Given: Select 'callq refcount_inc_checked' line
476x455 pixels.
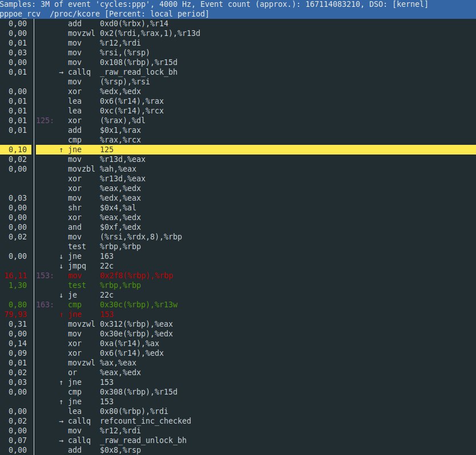Looking at the screenshot, I should (x=125, y=421).
